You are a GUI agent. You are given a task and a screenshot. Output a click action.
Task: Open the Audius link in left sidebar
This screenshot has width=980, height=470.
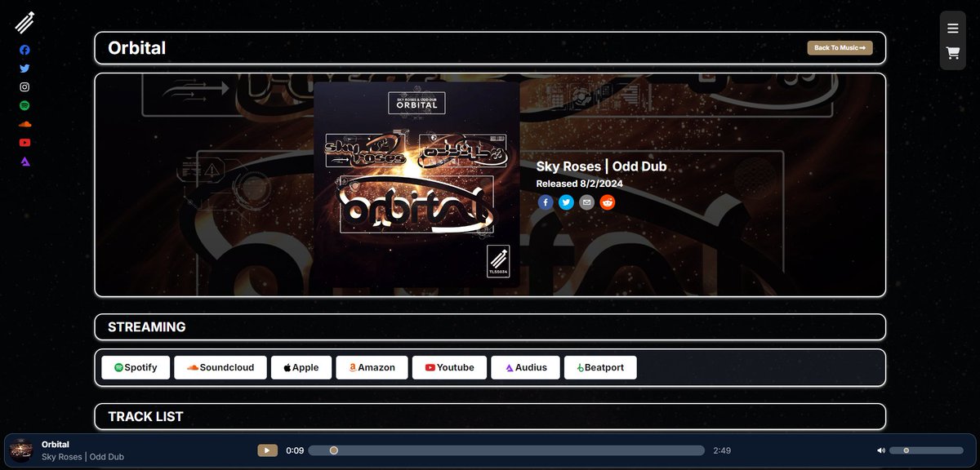click(x=24, y=162)
